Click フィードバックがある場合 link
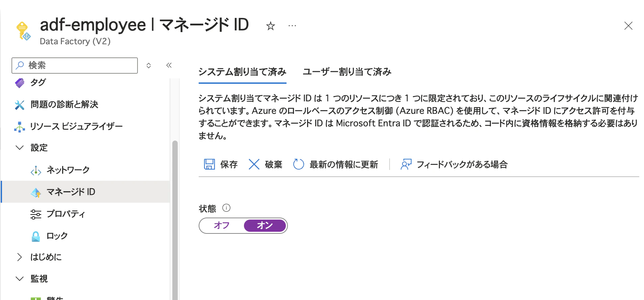This screenshot has width=644, height=300. pyautogui.click(x=462, y=165)
